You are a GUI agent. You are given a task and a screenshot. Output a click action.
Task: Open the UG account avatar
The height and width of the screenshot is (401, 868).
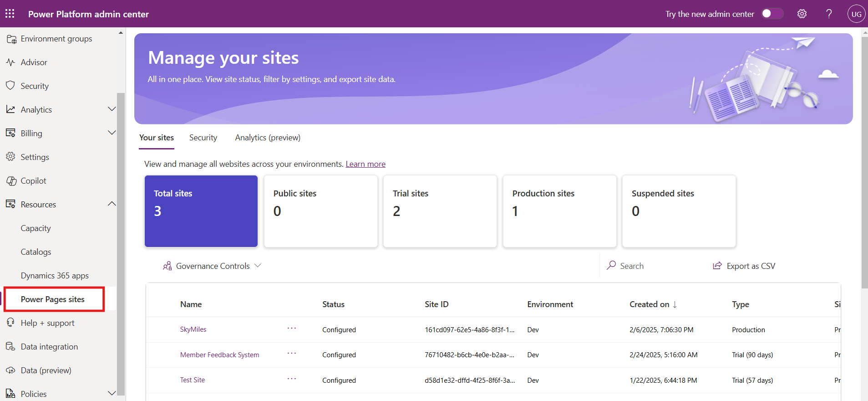pyautogui.click(x=856, y=14)
